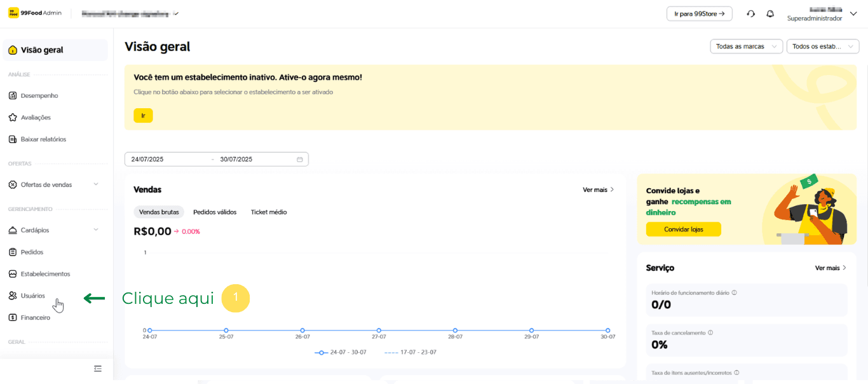Image resolution: width=868 pixels, height=384 pixels.
Task: Expand the Todas as marcas dropdown
Action: [x=746, y=46]
